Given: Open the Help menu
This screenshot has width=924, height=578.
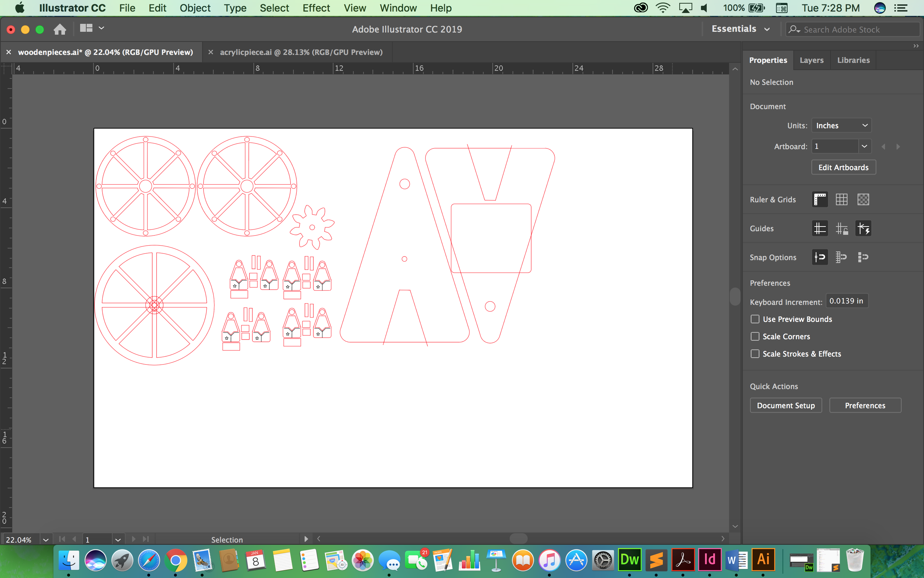Looking at the screenshot, I should [441, 8].
